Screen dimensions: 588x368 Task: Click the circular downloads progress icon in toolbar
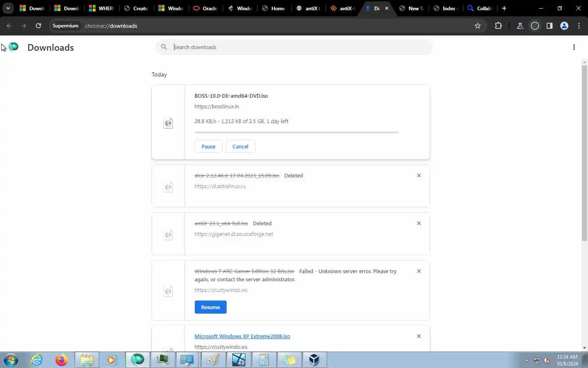pyautogui.click(x=535, y=26)
